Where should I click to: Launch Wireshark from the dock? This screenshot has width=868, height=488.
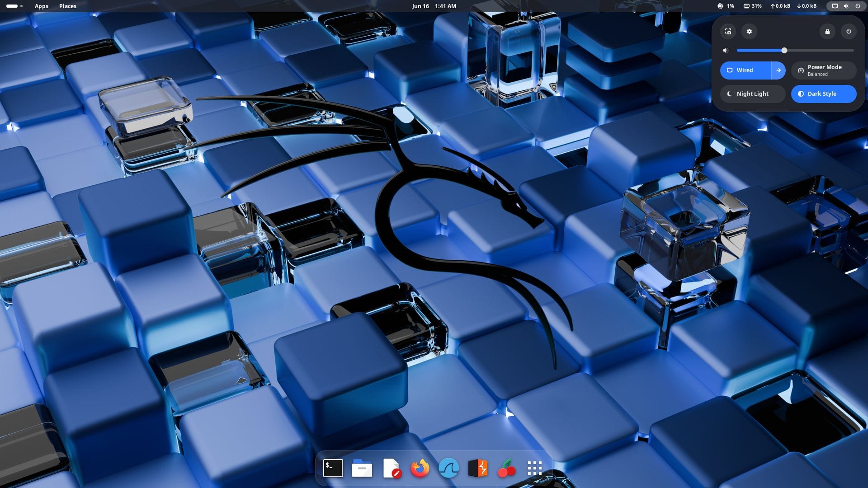[x=449, y=468]
